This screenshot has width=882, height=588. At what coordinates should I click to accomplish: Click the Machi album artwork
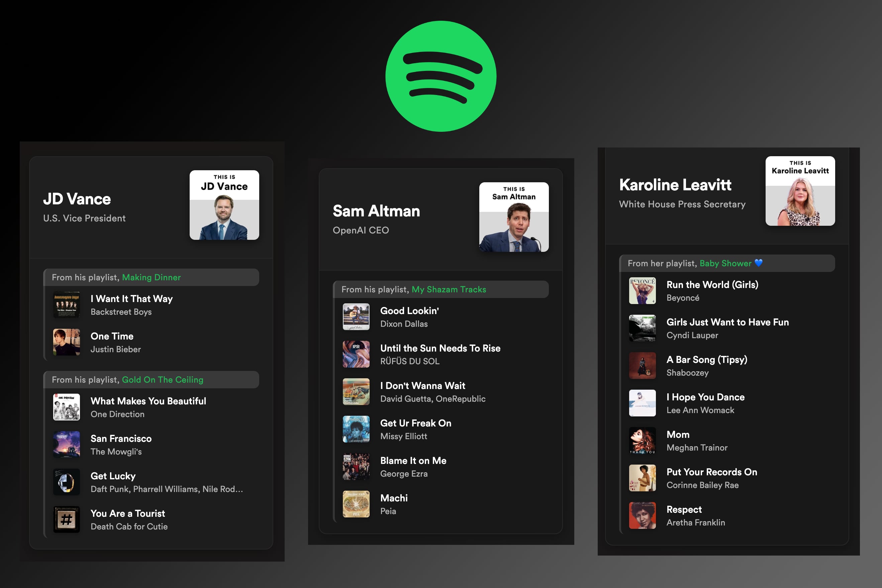[356, 504]
